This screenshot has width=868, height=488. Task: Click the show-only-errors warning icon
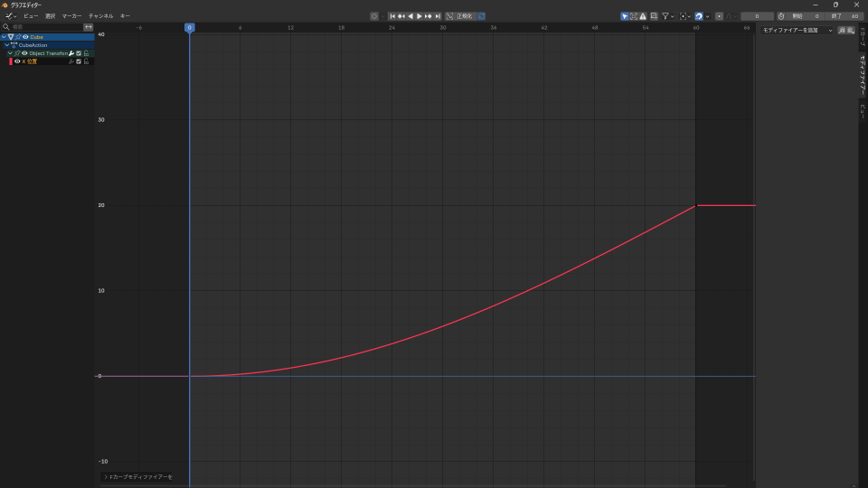643,16
